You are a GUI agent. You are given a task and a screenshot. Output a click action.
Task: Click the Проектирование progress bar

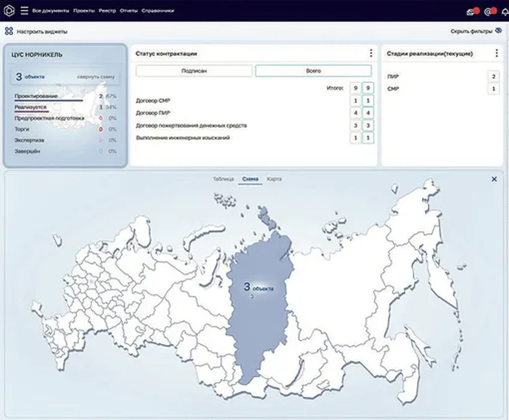49,100
